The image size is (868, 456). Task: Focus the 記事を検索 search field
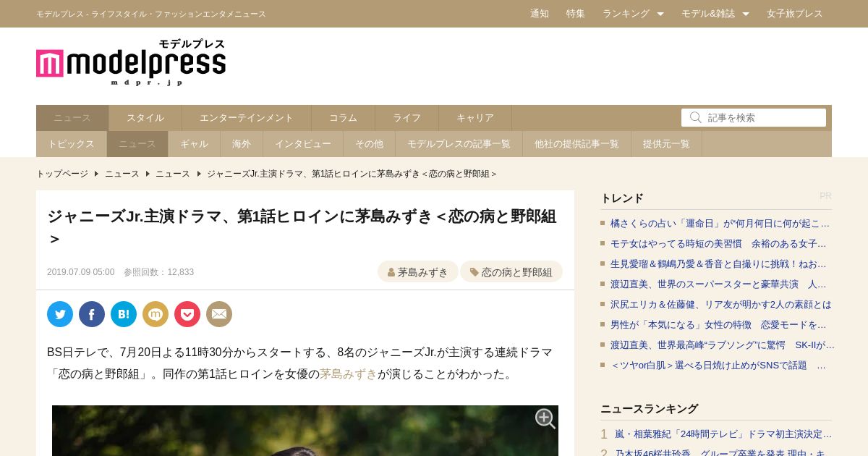click(x=754, y=117)
